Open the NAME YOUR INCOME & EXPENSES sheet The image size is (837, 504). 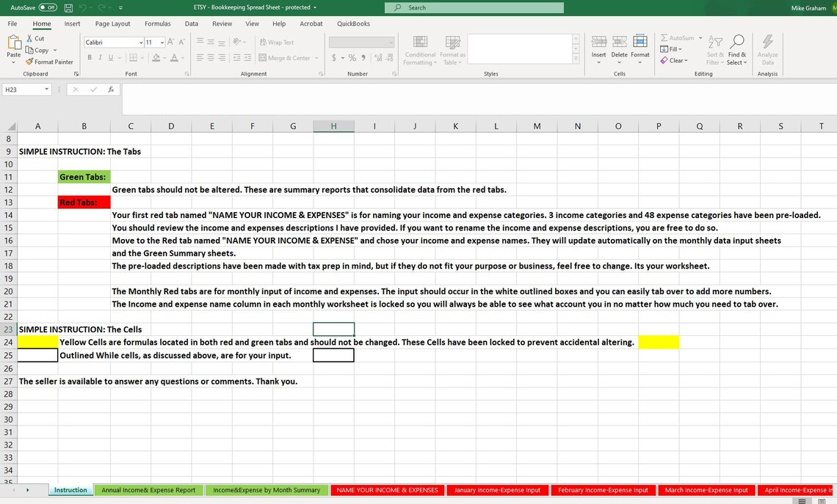[387, 490]
